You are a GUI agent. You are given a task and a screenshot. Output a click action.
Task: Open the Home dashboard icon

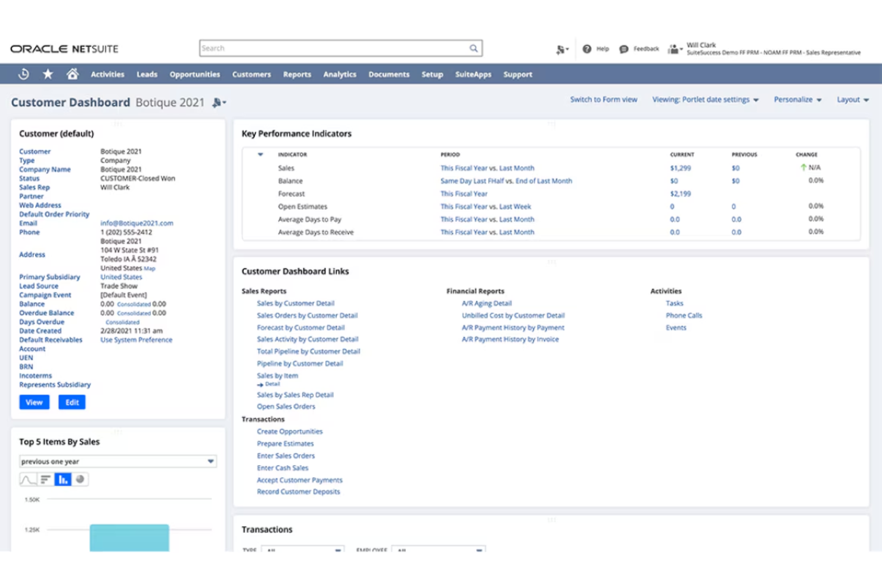pos(73,74)
